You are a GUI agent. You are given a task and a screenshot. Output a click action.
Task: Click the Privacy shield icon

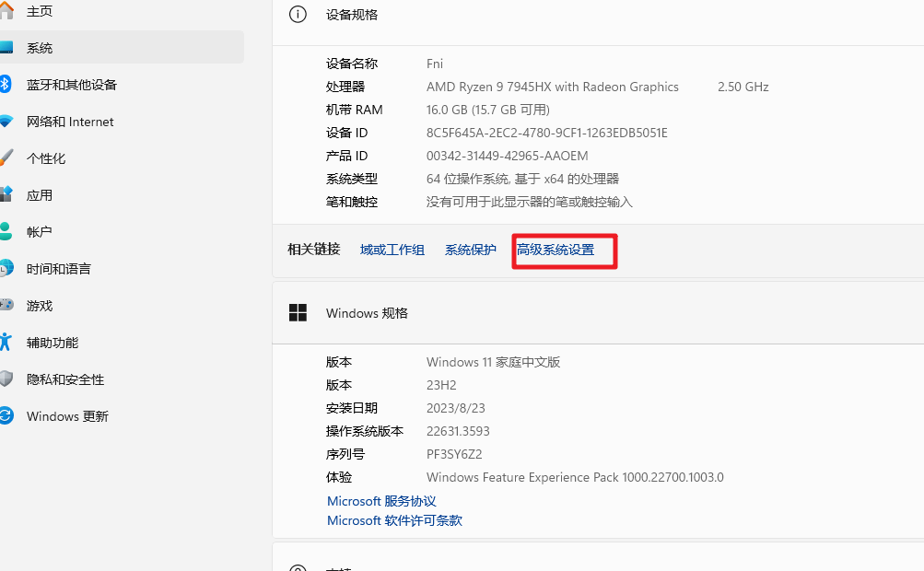pyautogui.click(x=6, y=379)
